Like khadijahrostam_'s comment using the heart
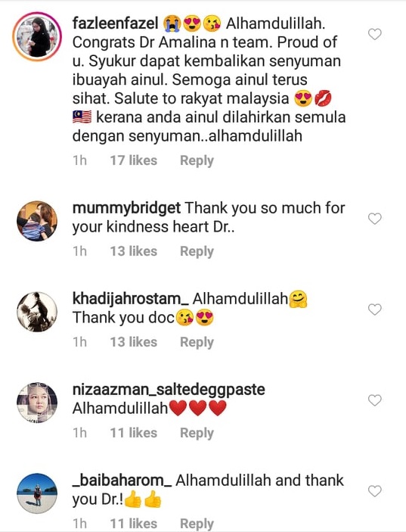This screenshot has width=406, height=532. (375, 310)
